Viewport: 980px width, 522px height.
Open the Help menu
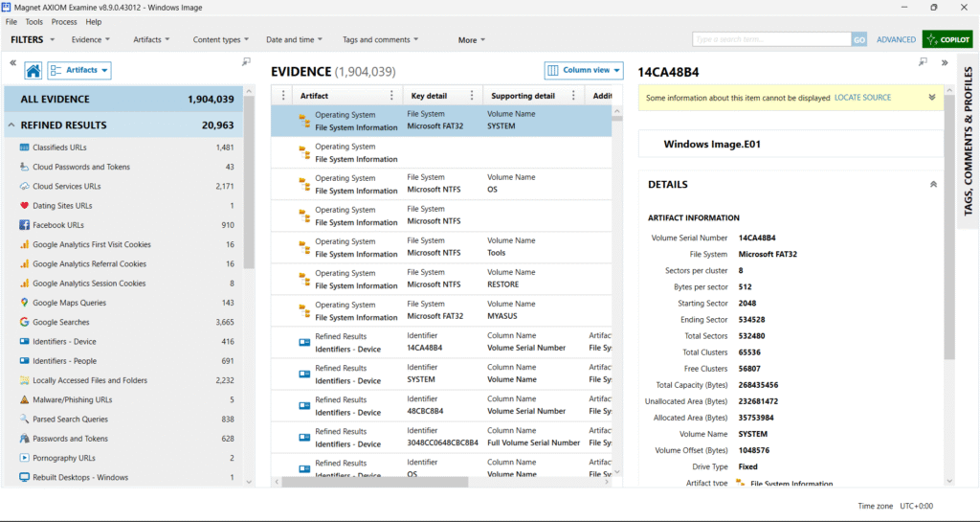click(x=93, y=22)
